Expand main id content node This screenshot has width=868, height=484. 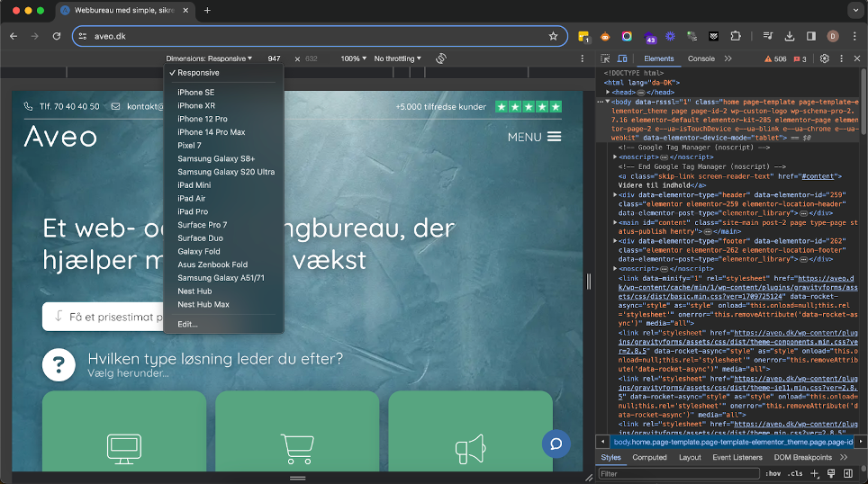tap(615, 222)
